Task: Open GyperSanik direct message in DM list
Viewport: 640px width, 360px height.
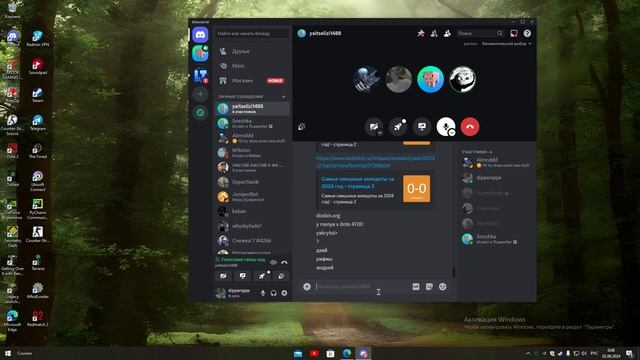Action: (x=253, y=182)
